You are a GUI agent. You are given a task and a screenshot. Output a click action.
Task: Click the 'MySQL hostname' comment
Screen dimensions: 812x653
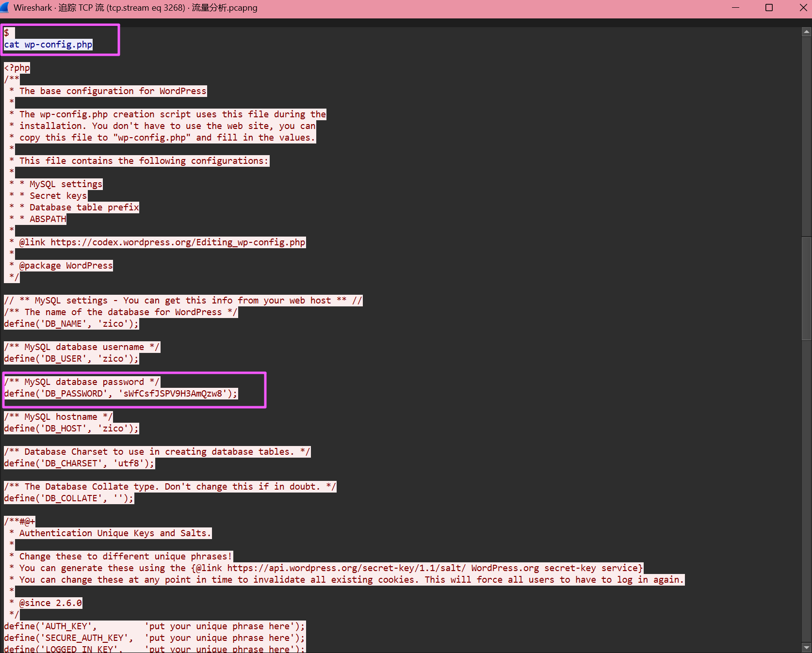(x=58, y=417)
